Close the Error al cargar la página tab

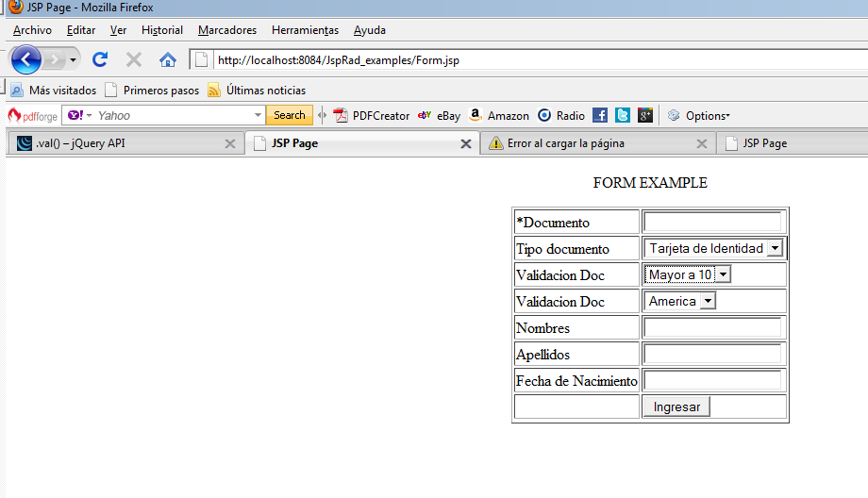pyautogui.click(x=701, y=143)
